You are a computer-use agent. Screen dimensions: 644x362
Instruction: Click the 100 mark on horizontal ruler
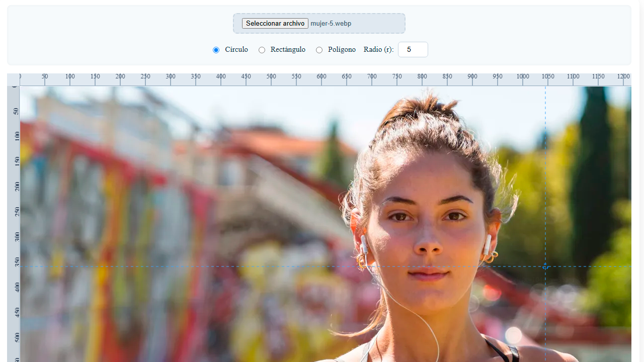(70, 77)
